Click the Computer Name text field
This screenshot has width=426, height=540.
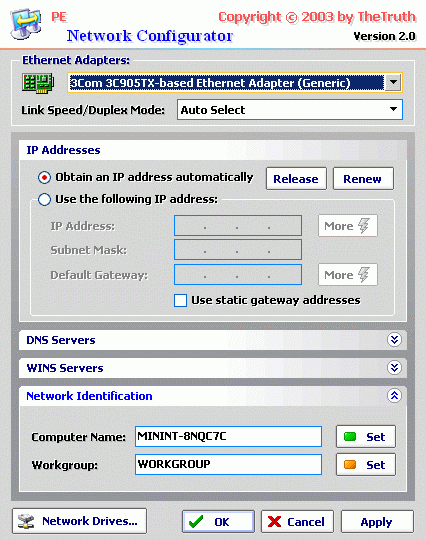tap(228, 437)
